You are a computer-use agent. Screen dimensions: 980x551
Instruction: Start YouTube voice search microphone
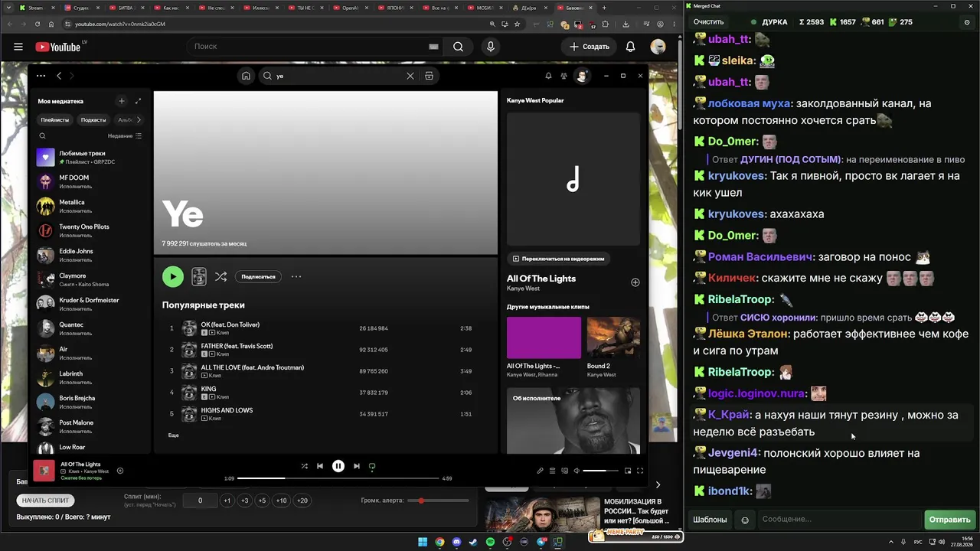click(x=491, y=47)
